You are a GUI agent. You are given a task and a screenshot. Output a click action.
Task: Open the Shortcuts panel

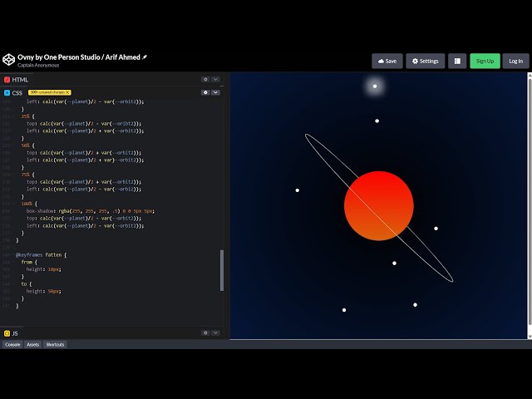click(55, 344)
